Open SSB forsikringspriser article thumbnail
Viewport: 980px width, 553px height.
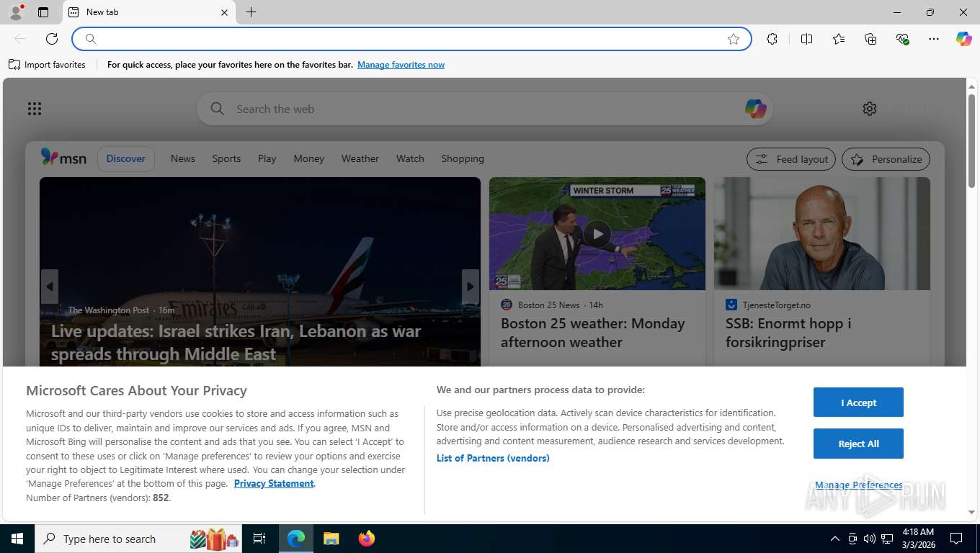pos(822,234)
